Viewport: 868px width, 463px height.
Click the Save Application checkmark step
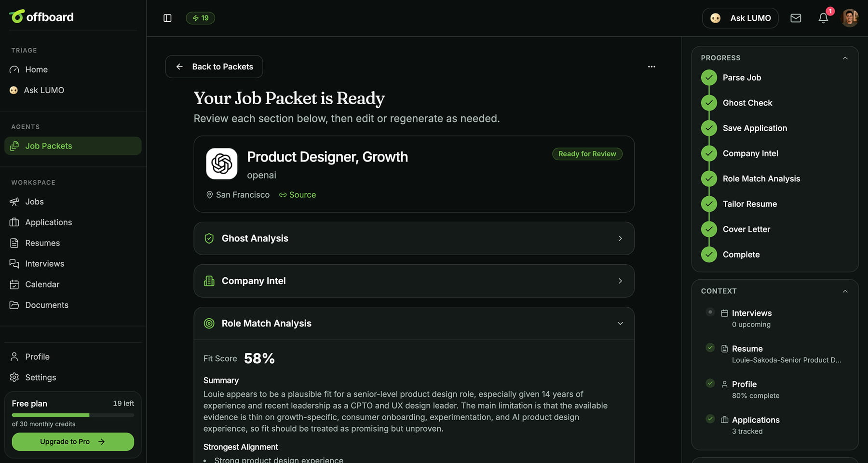(x=709, y=128)
